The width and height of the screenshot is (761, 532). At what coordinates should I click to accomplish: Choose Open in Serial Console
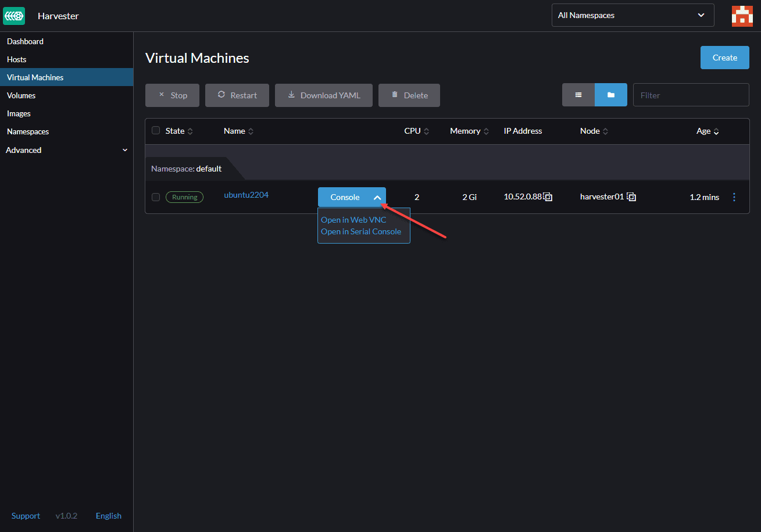click(x=361, y=231)
